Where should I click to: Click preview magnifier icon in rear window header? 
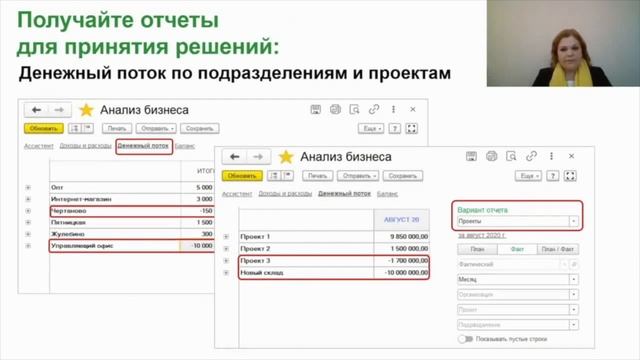354,109
